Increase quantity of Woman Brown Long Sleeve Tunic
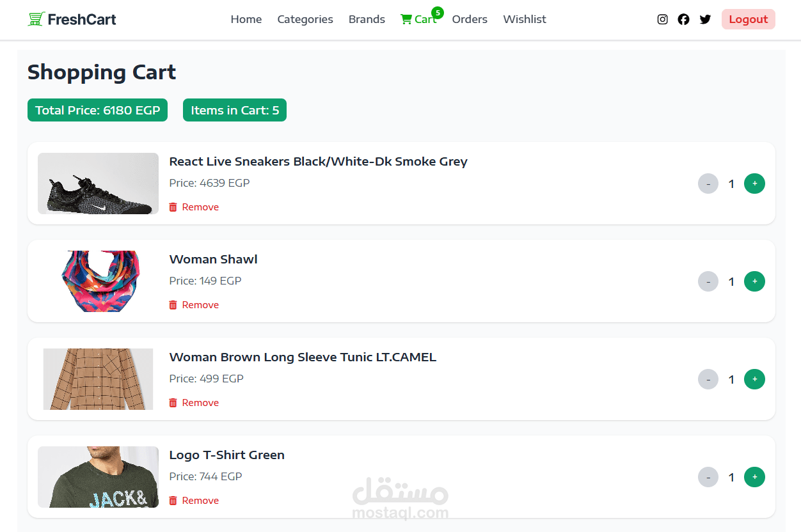This screenshot has width=801, height=532. tap(754, 379)
